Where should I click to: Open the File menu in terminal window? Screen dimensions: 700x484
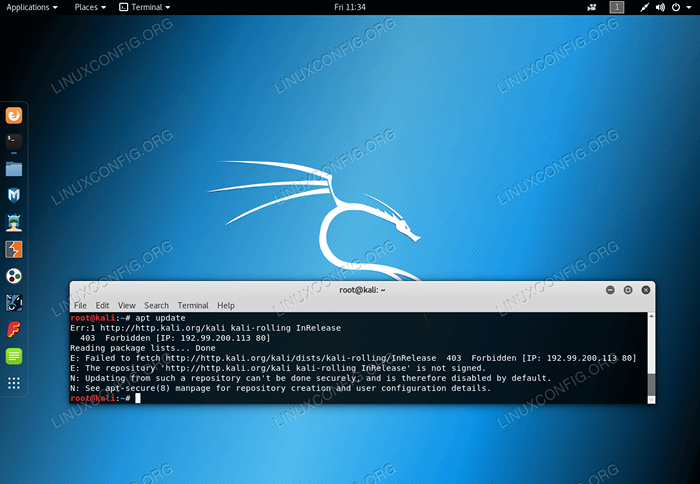tap(80, 305)
